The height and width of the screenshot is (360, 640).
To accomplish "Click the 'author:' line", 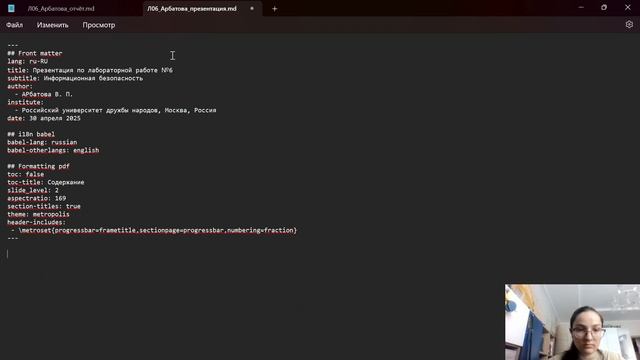I will pyautogui.click(x=20, y=86).
